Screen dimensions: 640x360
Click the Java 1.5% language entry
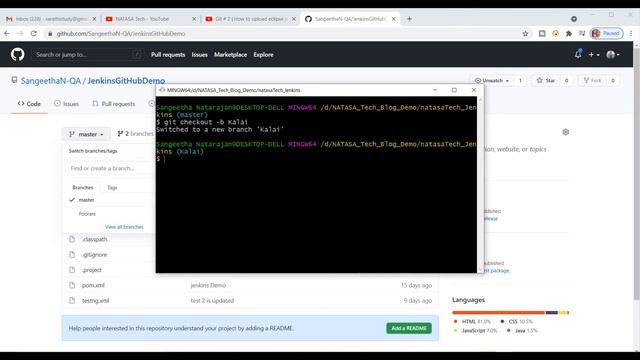click(x=522, y=331)
